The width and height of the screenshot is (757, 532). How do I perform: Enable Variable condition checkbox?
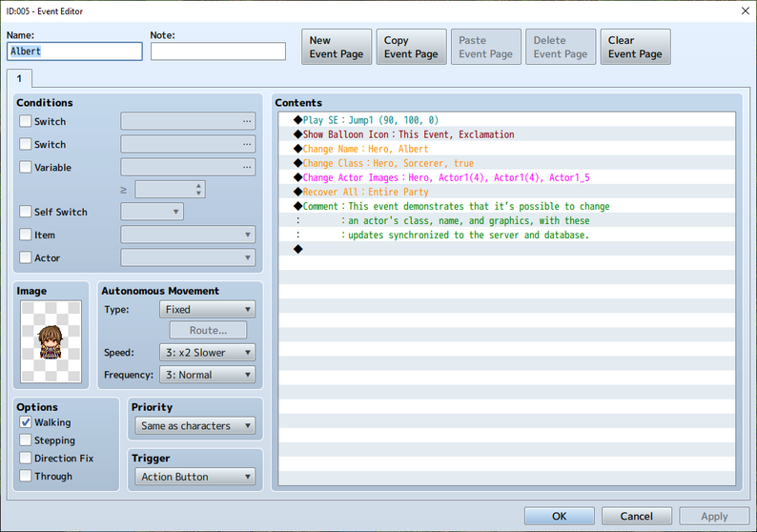coord(26,168)
